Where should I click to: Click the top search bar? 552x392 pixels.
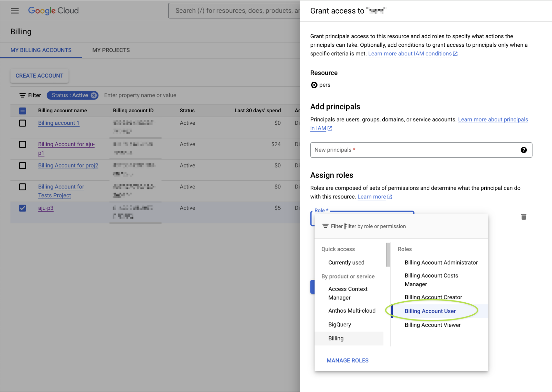pyautogui.click(x=234, y=11)
